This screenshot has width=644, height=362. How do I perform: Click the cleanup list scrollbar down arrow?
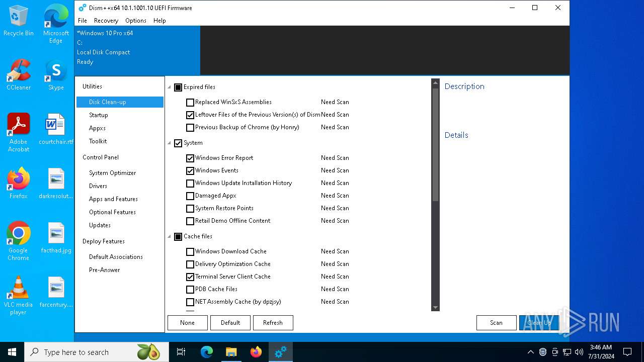point(436,307)
